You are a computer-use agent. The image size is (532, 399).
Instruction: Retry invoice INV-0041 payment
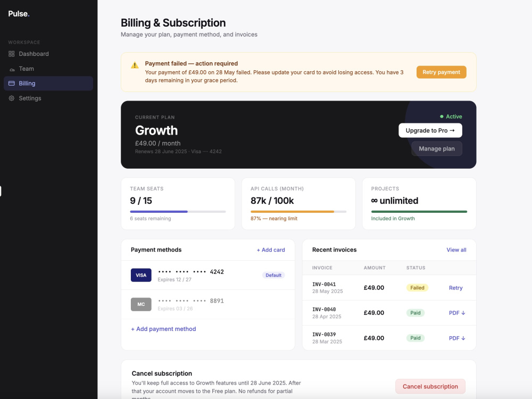[456, 288]
